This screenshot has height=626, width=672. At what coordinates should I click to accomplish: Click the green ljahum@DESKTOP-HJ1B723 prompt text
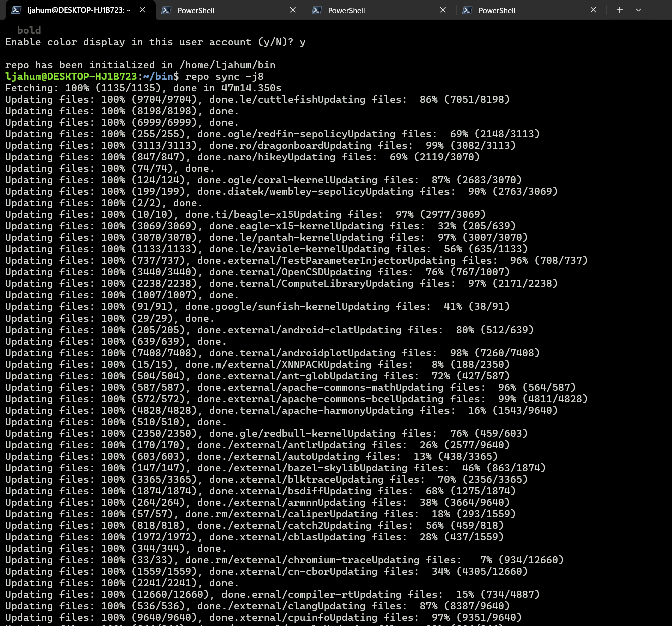pyautogui.click(x=71, y=76)
